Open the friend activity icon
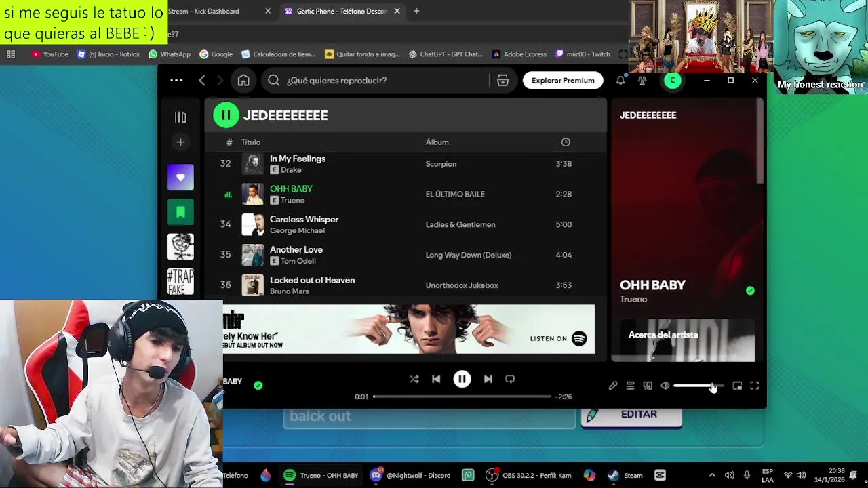868x488 pixels. pyautogui.click(x=642, y=80)
